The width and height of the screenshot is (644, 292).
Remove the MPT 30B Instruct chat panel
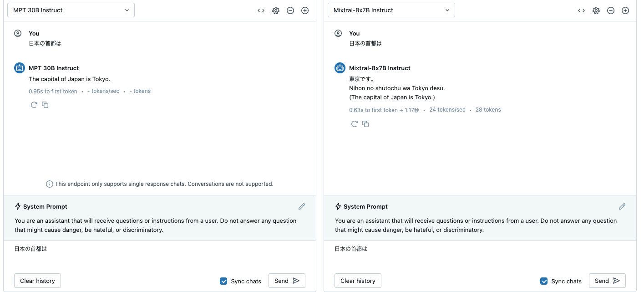pos(290,10)
